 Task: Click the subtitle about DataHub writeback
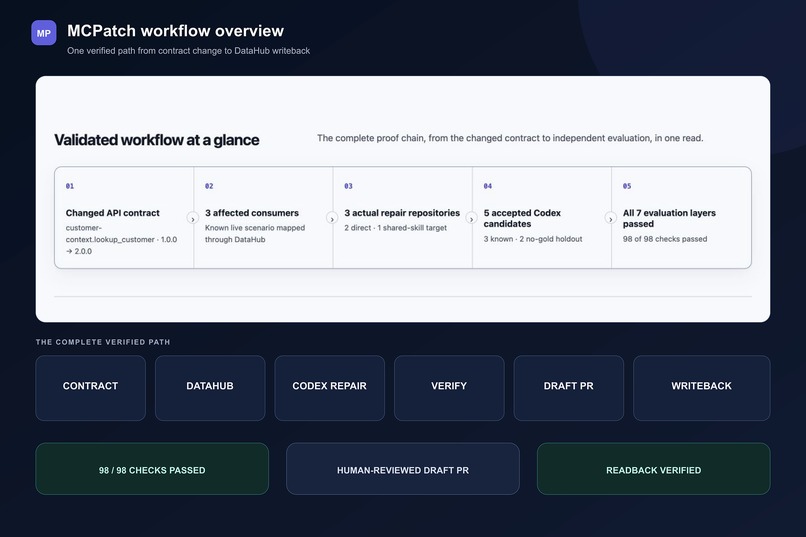[188, 51]
